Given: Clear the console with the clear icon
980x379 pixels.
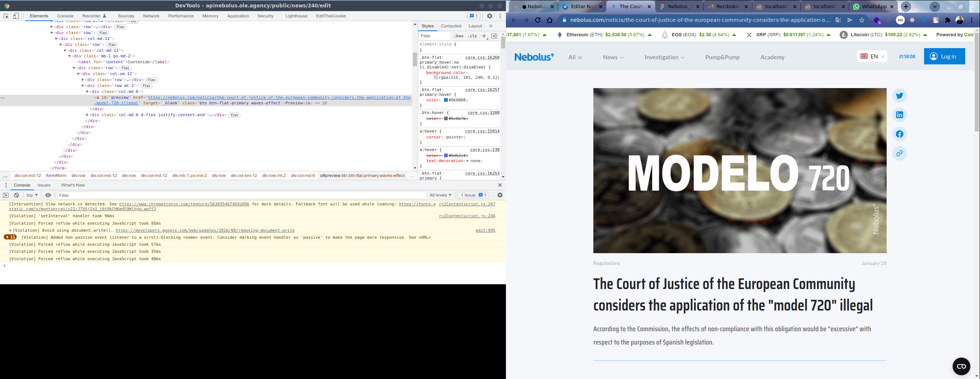Looking at the screenshot, I should click(x=16, y=195).
